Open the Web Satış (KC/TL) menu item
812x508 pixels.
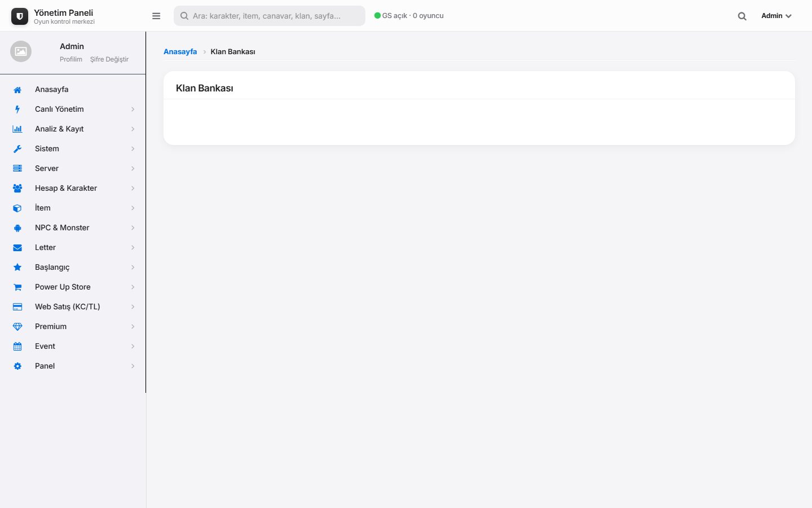[x=73, y=306]
